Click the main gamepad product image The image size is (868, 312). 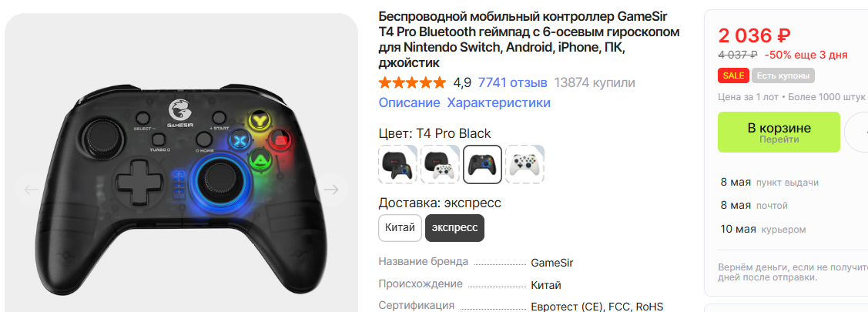[181, 191]
